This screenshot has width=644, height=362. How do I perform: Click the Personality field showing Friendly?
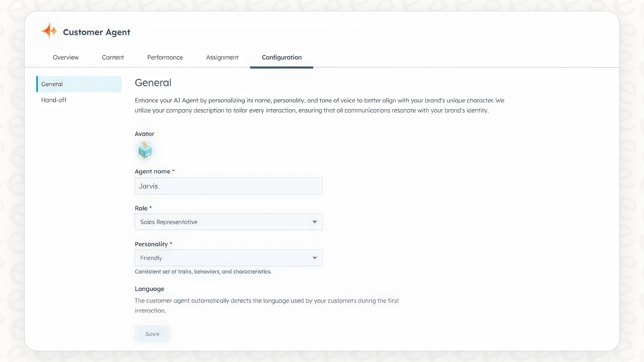(x=228, y=258)
